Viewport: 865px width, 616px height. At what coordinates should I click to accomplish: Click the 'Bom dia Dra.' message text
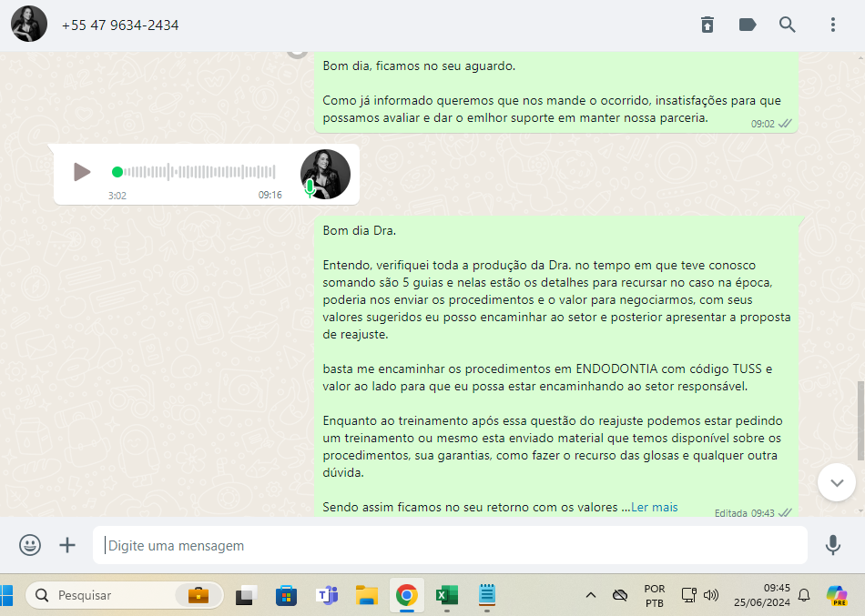[x=360, y=230]
